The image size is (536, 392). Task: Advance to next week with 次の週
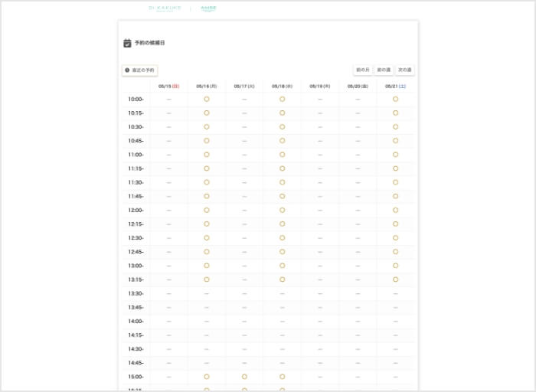pyautogui.click(x=405, y=70)
